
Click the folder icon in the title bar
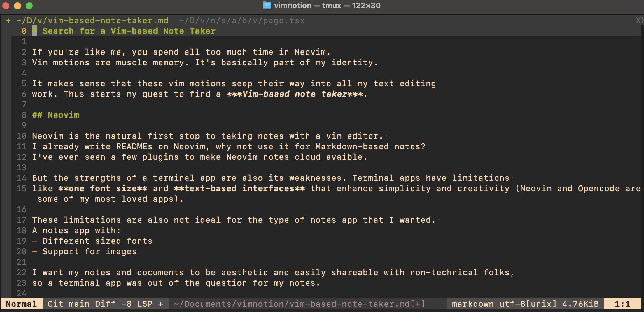click(x=267, y=6)
